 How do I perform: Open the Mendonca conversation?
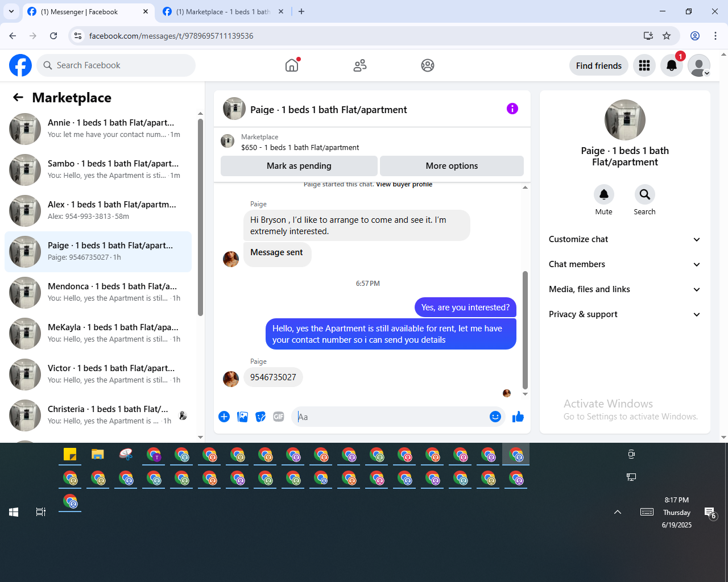pos(98,292)
